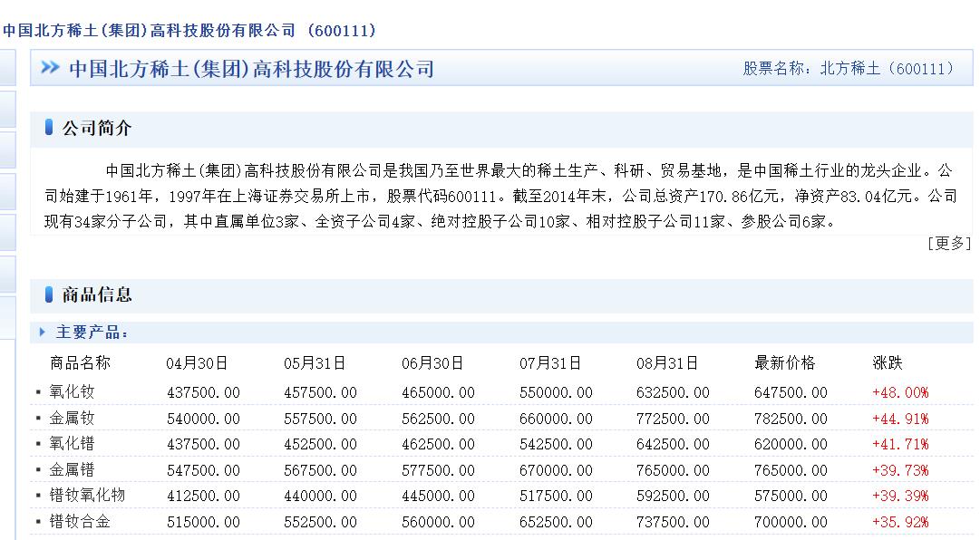Click the 06月30日 column header
The height and width of the screenshot is (540, 980).
(x=432, y=362)
